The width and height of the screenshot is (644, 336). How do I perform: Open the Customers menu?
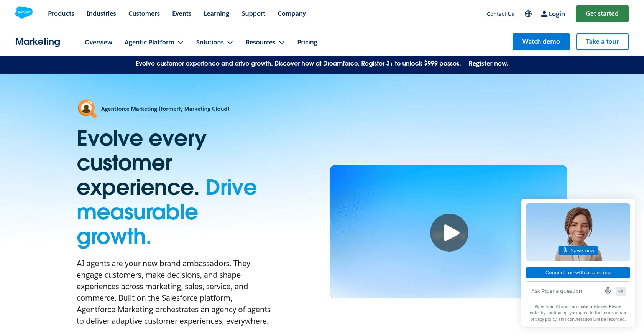coord(144,13)
